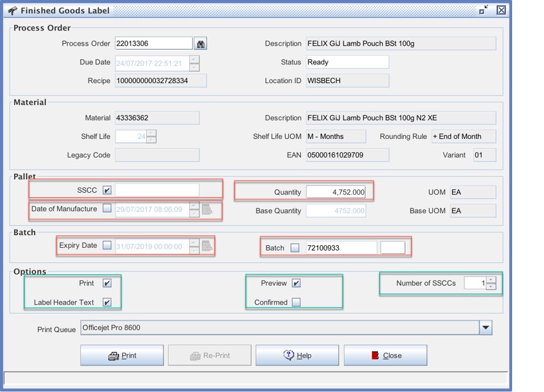Open Help with the Help button
This screenshot has height=392, width=544.
pos(297,355)
